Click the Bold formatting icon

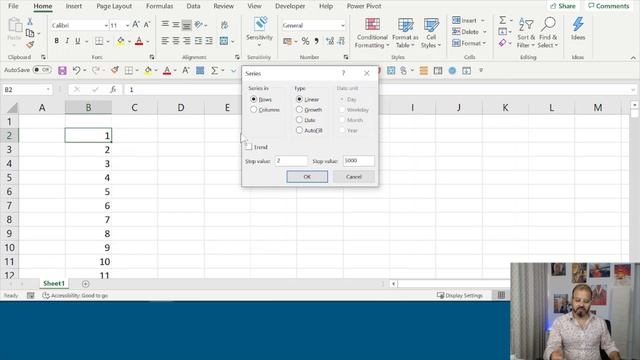click(x=56, y=41)
